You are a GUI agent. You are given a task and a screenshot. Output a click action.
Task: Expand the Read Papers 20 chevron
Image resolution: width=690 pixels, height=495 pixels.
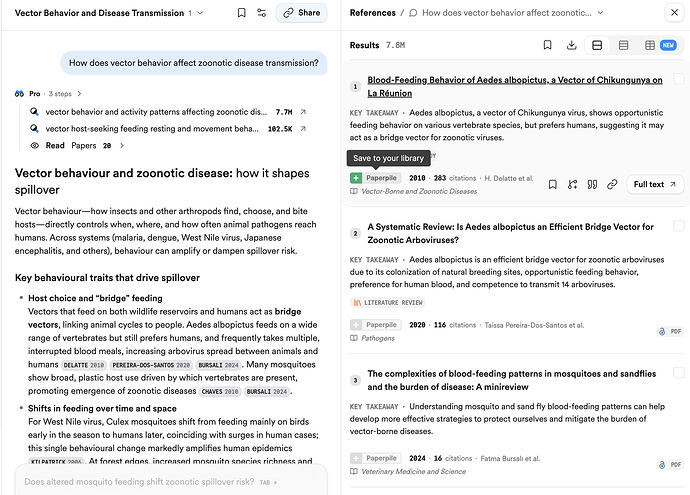coord(122,145)
